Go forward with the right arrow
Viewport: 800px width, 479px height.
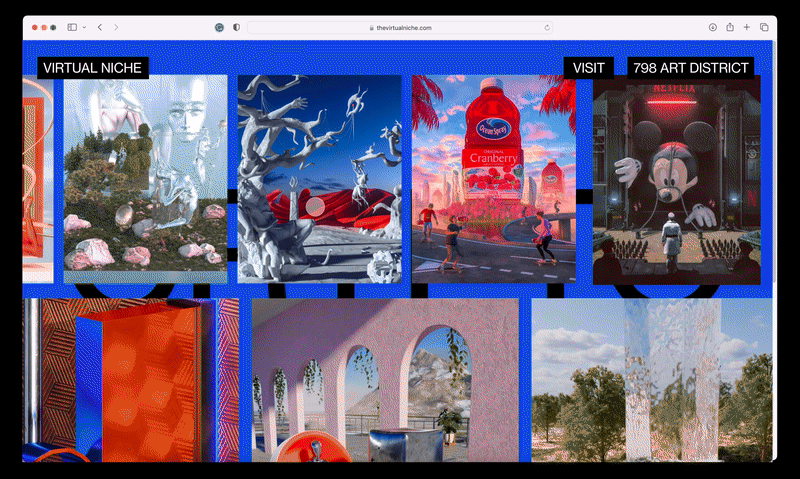coord(116,28)
